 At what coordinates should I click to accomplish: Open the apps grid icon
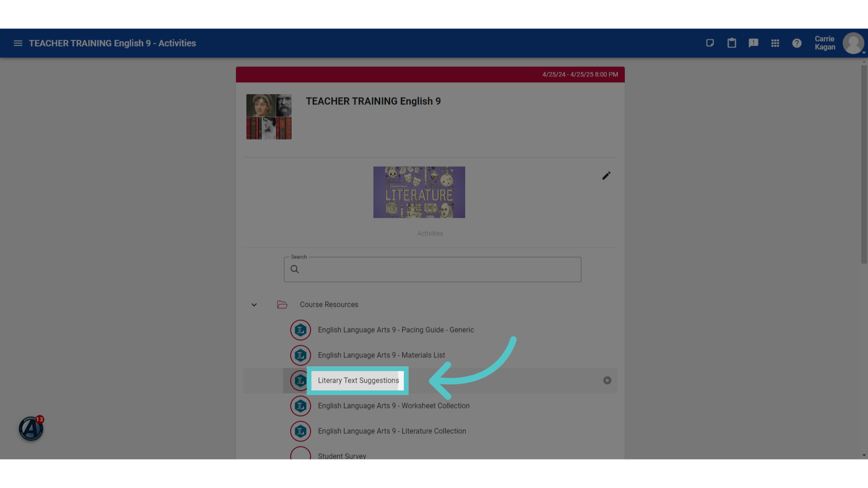point(775,43)
